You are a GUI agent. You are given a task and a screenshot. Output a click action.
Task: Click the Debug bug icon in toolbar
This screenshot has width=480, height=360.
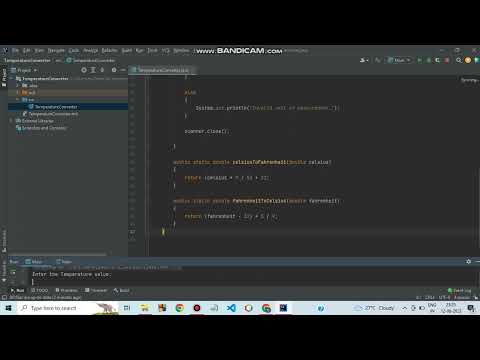(428, 60)
